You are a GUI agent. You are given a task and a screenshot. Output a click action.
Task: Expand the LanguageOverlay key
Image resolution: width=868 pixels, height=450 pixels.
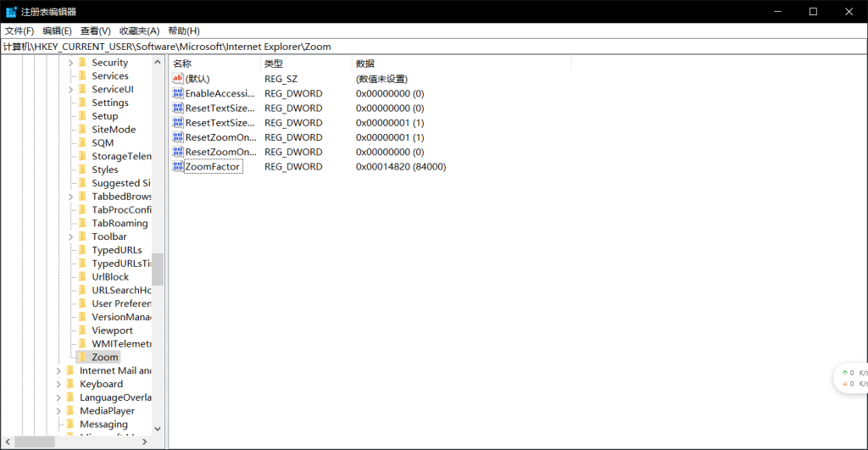58,397
